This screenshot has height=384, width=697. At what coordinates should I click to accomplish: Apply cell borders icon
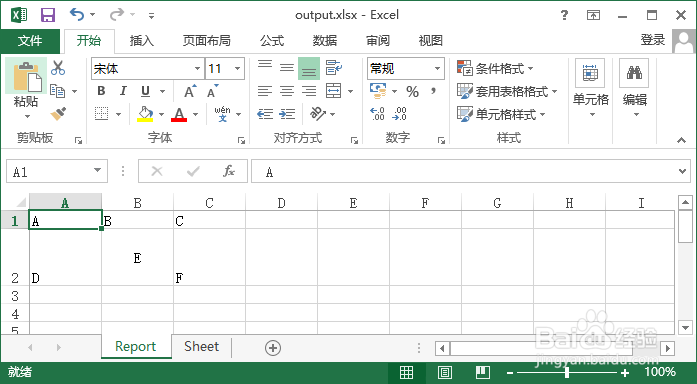(102, 114)
